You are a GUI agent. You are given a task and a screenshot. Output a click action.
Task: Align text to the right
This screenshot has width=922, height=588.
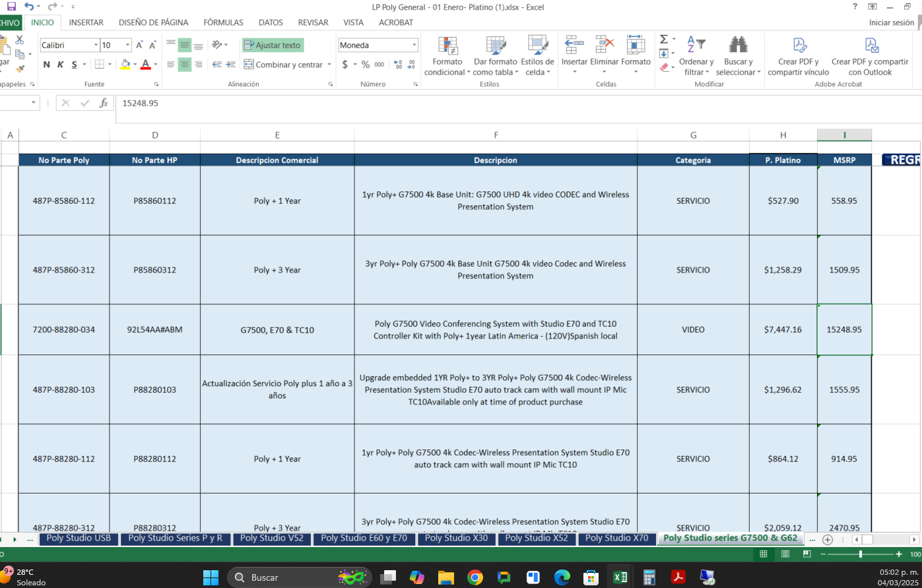(198, 65)
